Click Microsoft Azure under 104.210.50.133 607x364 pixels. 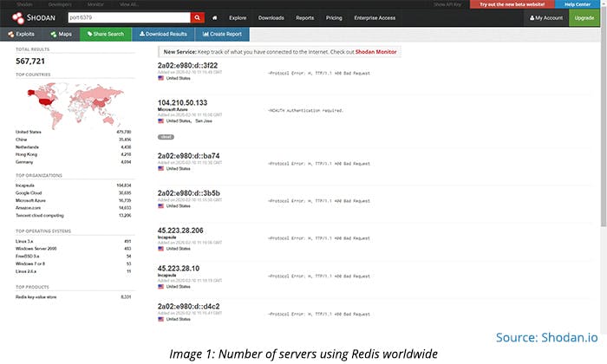pos(173,109)
